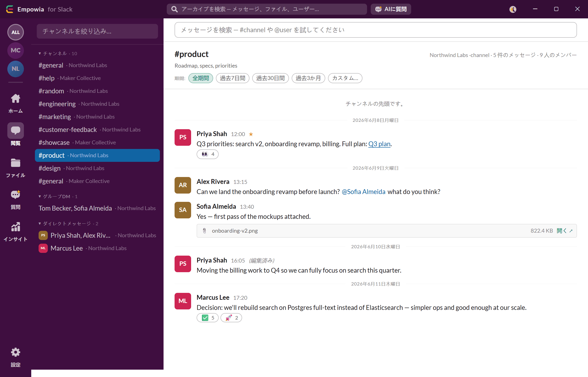Focus the メッセージを検索 message search field
Viewport: 588px width, 377px height.
click(376, 30)
